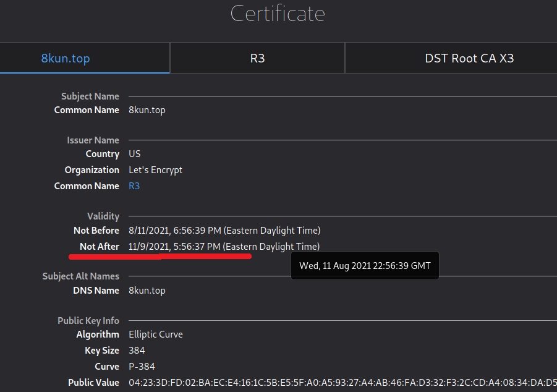Click the Not After date value

pyautogui.click(x=224, y=247)
